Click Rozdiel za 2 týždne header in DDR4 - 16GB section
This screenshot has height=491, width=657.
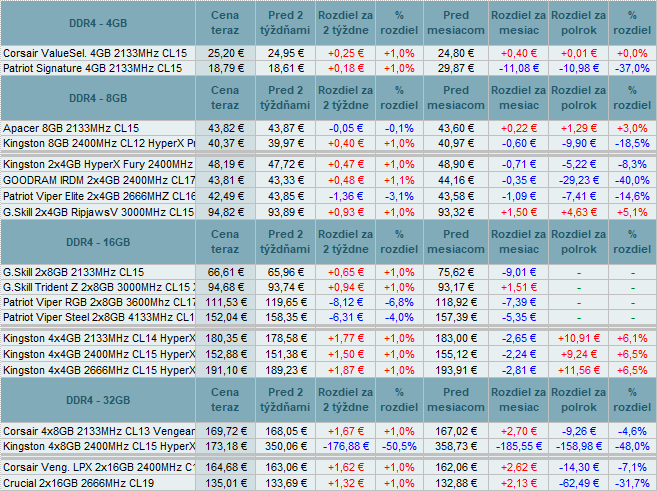(x=346, y=242)
